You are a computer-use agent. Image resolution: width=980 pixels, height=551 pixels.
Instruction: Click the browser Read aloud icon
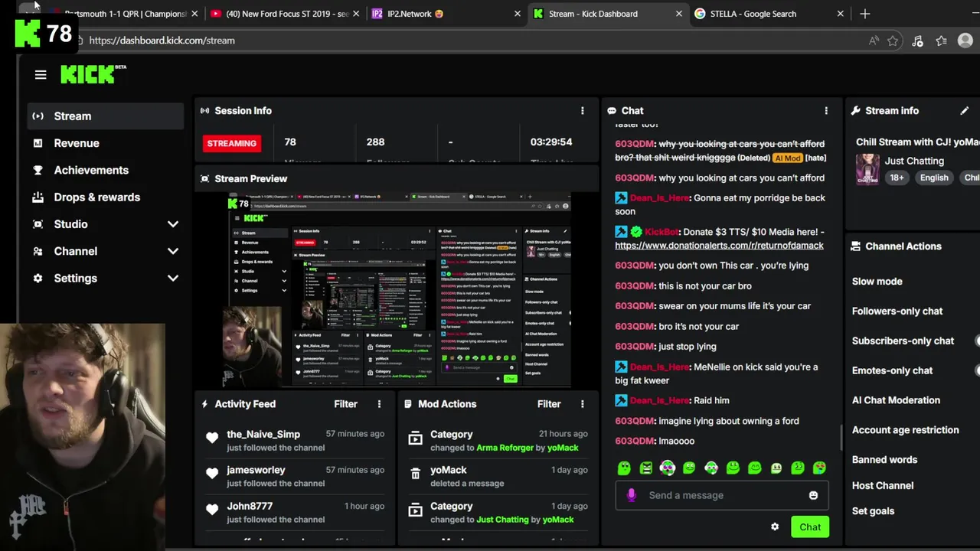(x=874, y=41)
